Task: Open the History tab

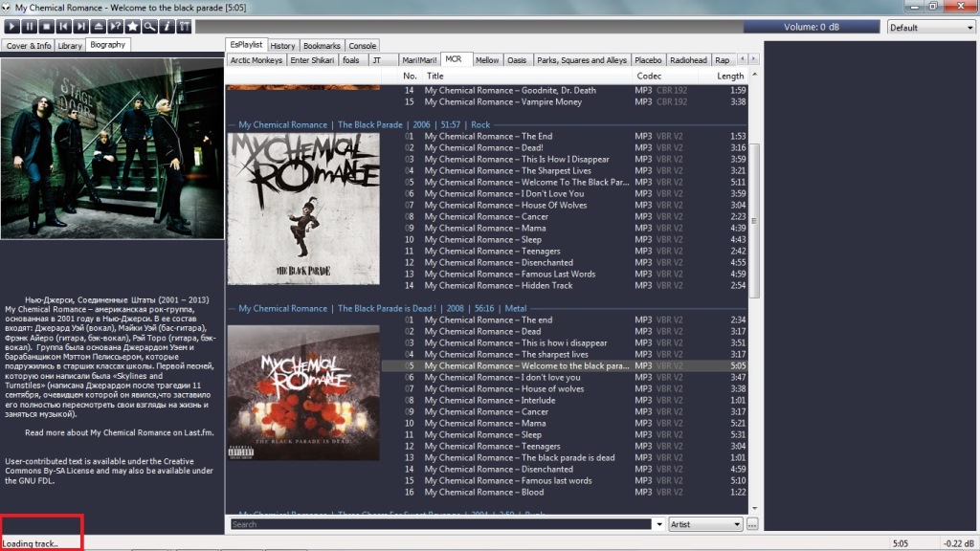Action: (x=282, y=46)
